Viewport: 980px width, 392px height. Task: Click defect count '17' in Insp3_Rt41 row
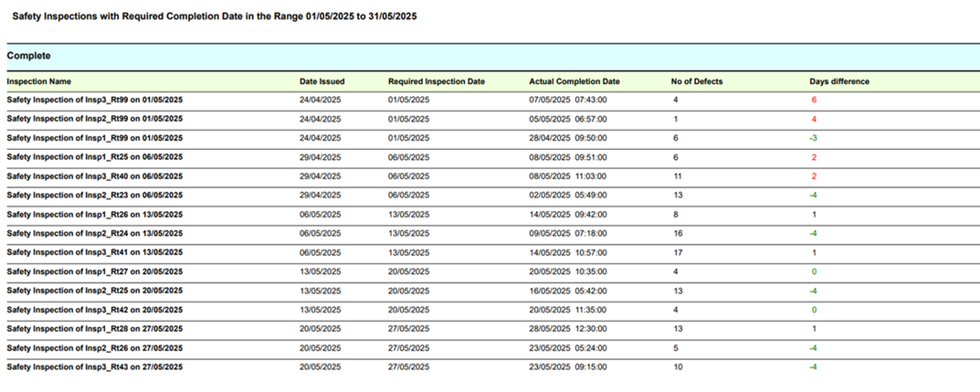tap(678, 252)
